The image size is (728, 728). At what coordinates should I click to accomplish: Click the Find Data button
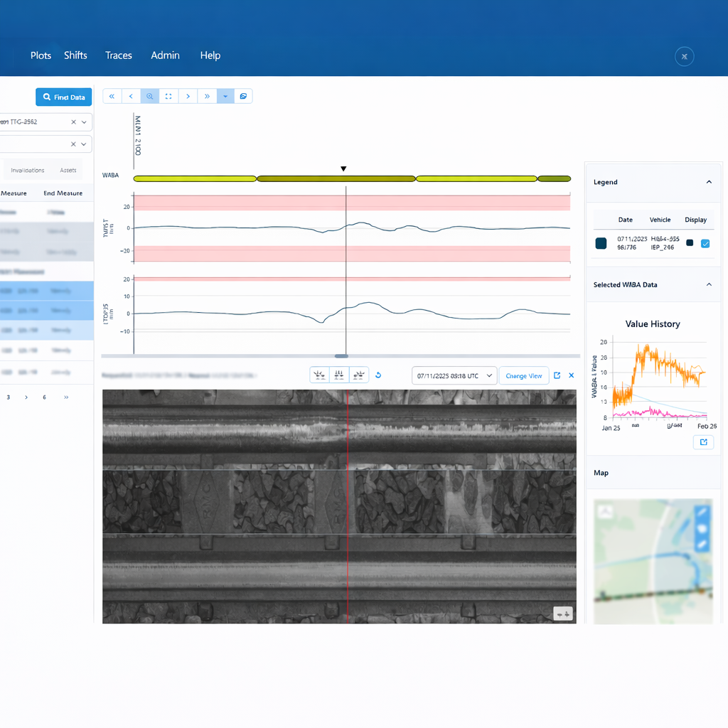click(63, 97)
